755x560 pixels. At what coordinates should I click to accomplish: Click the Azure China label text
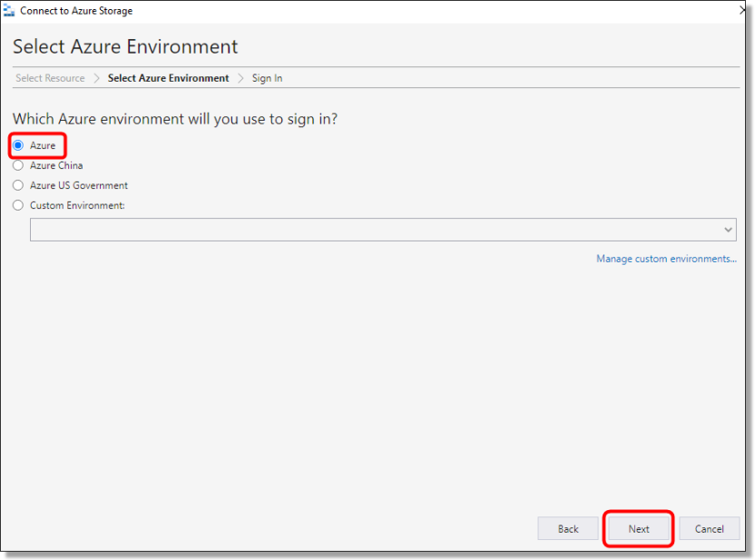point(56,165)
